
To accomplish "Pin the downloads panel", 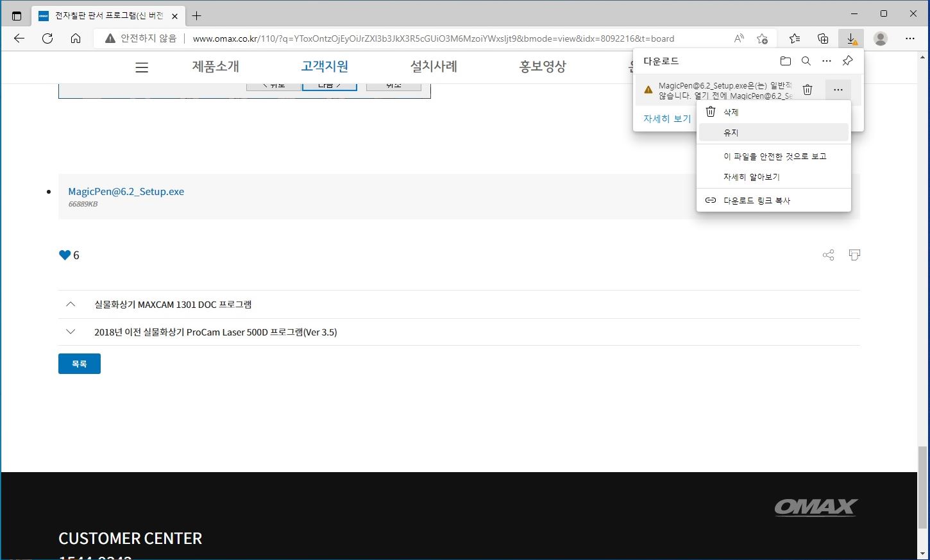I will point(847,61).
